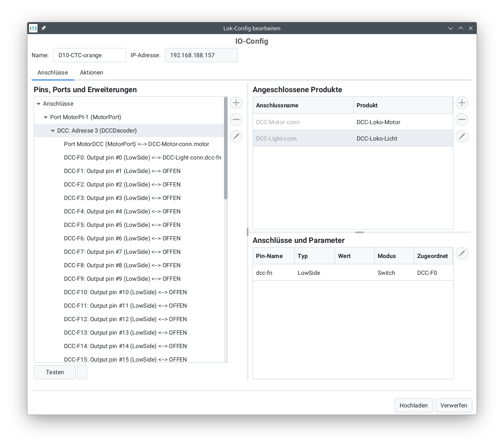This screenshot has height=447, width=504.
Task: Add a new product to Angeschlossene Produkte
Action: coord(461,102)
